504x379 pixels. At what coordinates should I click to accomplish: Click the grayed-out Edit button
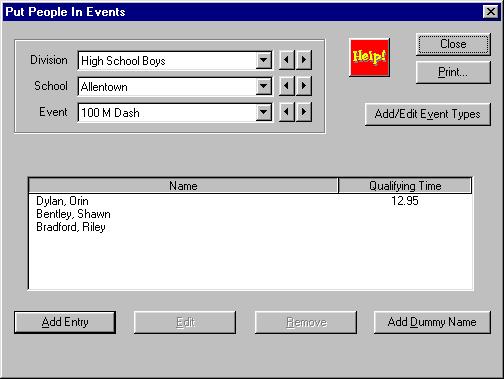point(185,322)
